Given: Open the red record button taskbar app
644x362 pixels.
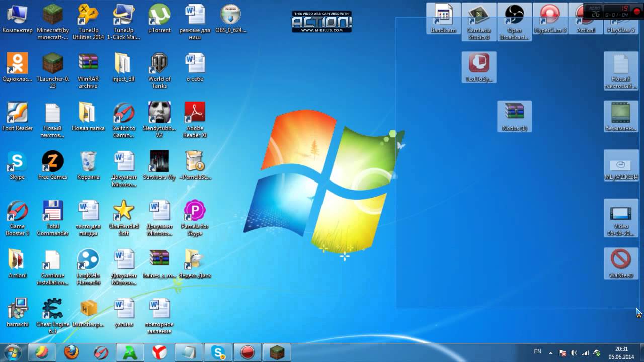Looking at the screenshot, I should coord(248,352).
